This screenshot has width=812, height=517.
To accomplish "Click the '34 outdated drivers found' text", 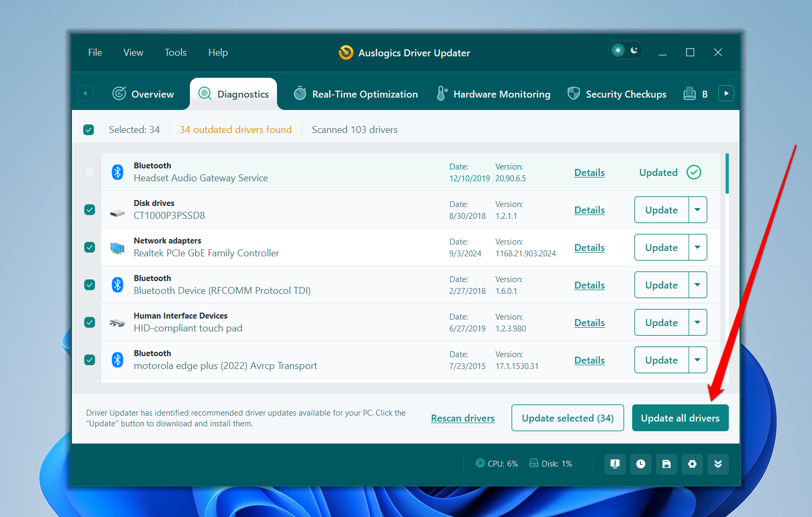I will 236,130.
